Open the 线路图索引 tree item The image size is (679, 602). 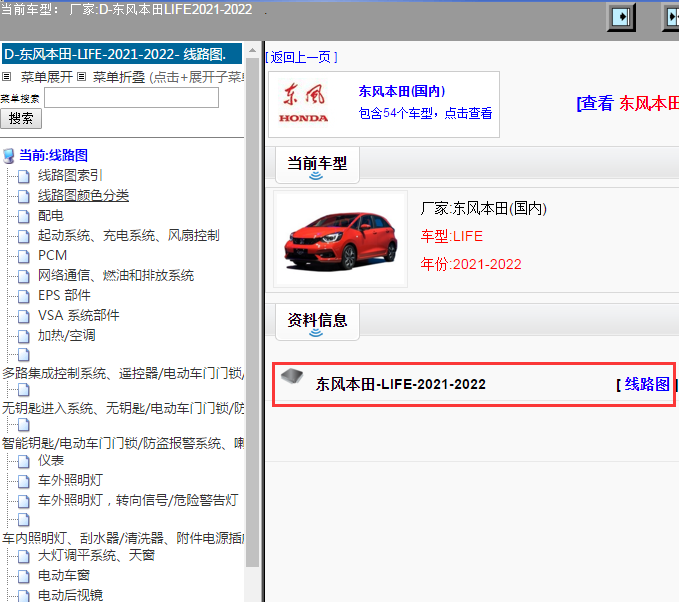click(70, 175)
